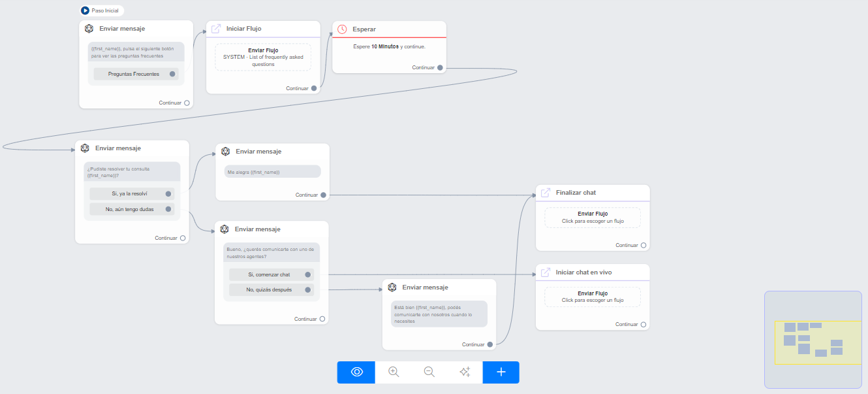Image resolution: width=868 pixels, height=394 pixels.
Task: Open flow chooser in Iniciar chat en vivo
Action: pos(593,297)
